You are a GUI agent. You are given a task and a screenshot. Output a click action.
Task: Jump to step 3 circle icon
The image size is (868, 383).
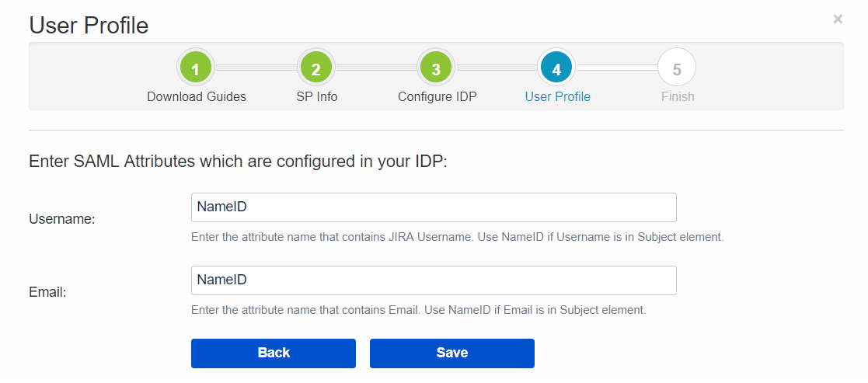click(x=436, y=68)
